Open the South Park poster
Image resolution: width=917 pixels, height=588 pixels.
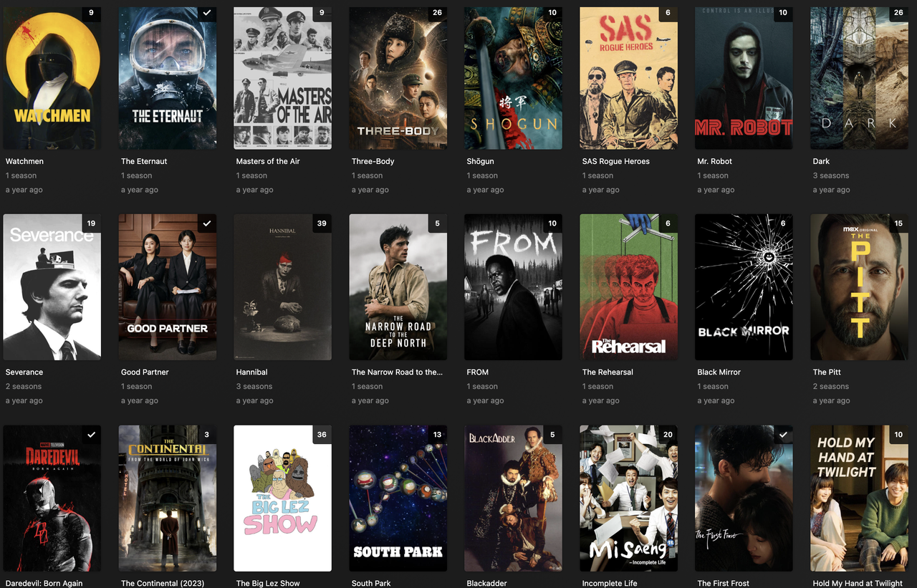click(398, 498)
